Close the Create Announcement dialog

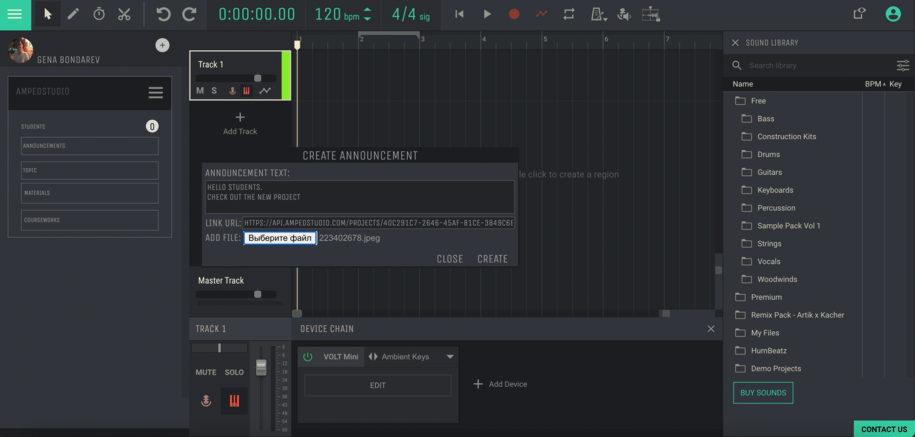point(450,258)
